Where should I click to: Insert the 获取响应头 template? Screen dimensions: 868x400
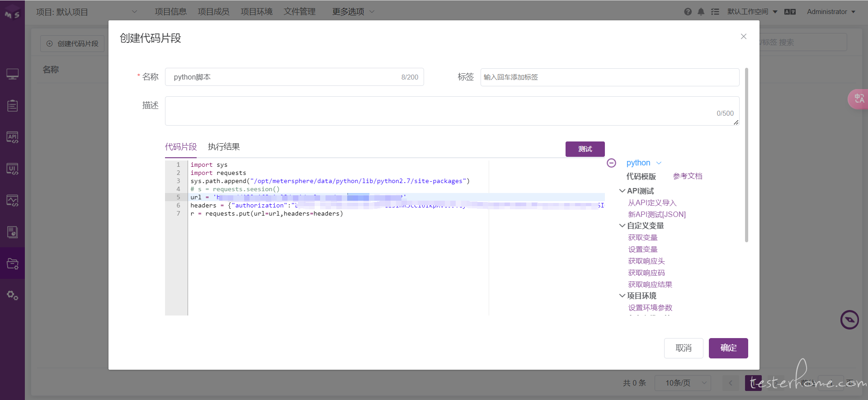pyautogui.click(x=646, y=261)
